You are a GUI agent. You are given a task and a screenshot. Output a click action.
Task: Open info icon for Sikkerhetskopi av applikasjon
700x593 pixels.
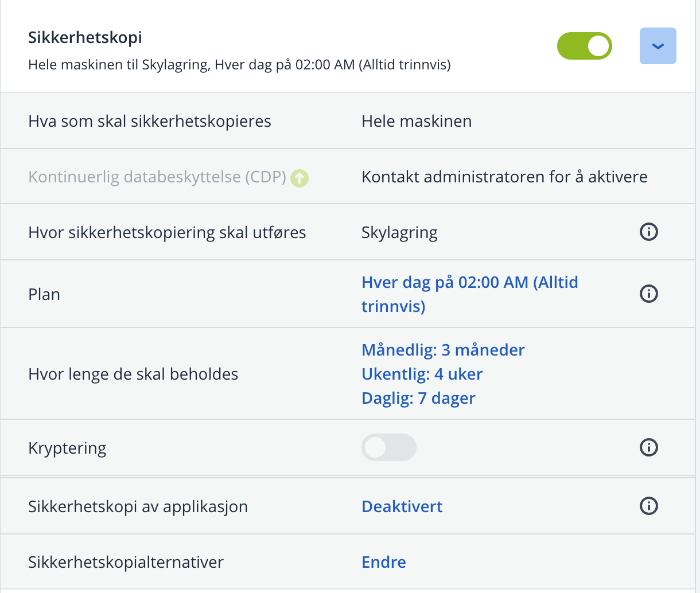[649, 506]
